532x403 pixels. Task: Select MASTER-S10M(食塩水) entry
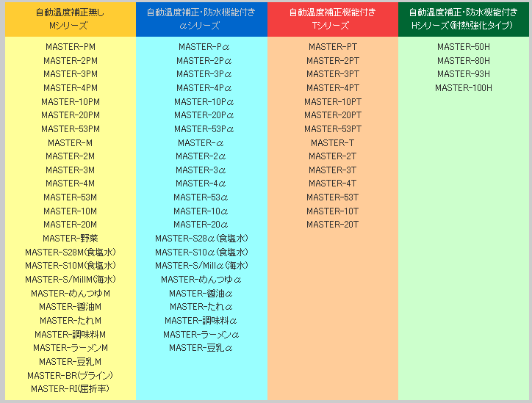[x=71, y=266]
